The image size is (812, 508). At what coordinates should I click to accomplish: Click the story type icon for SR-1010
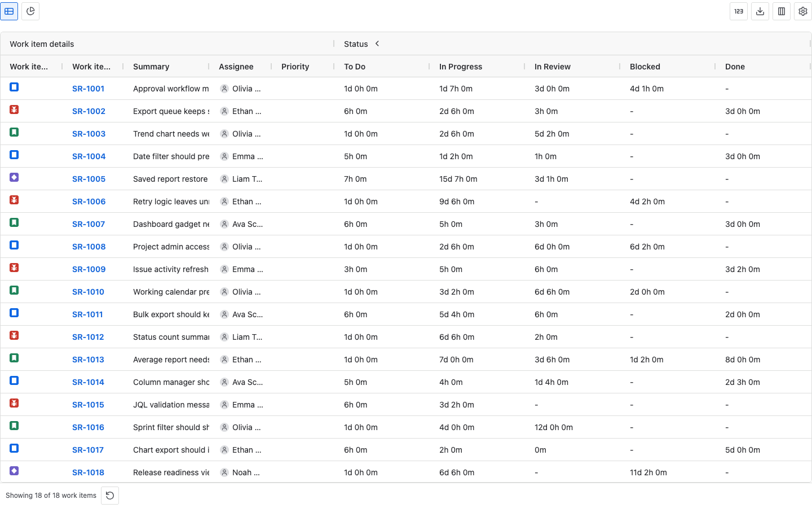(14, 290)
